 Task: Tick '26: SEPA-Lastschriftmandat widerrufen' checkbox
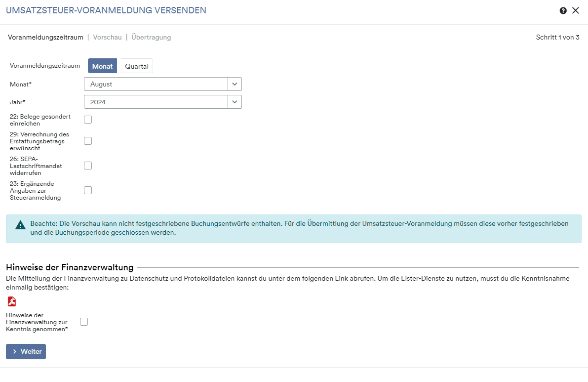(x=88, y=166)
